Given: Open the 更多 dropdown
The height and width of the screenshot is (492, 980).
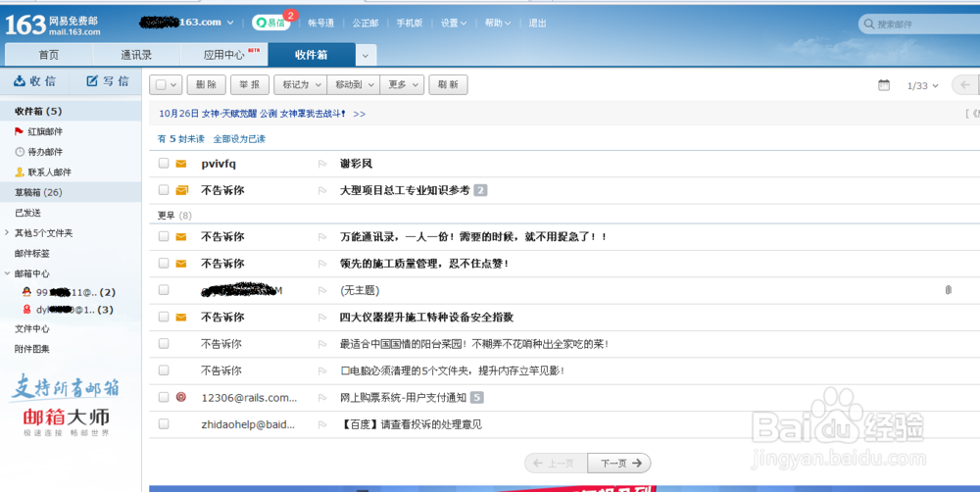Looking at the screenshot, I should [x=402, y=85].
